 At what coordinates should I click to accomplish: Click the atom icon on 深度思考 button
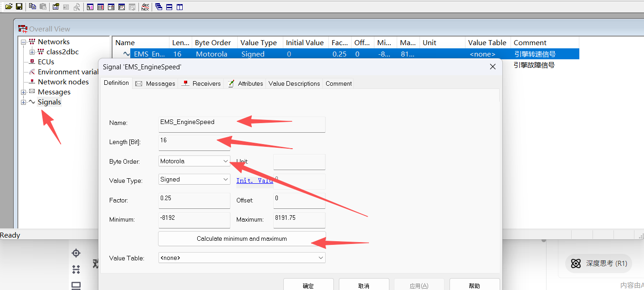576,263
